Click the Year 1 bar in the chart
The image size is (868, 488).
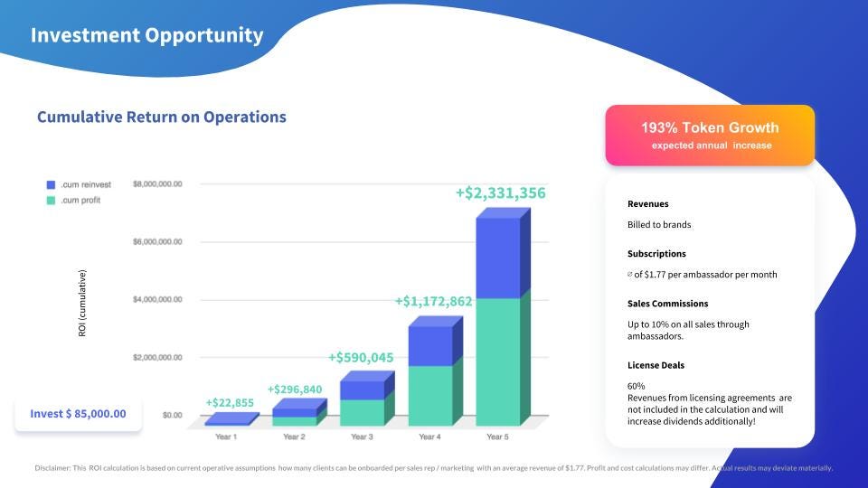(231, 419)
